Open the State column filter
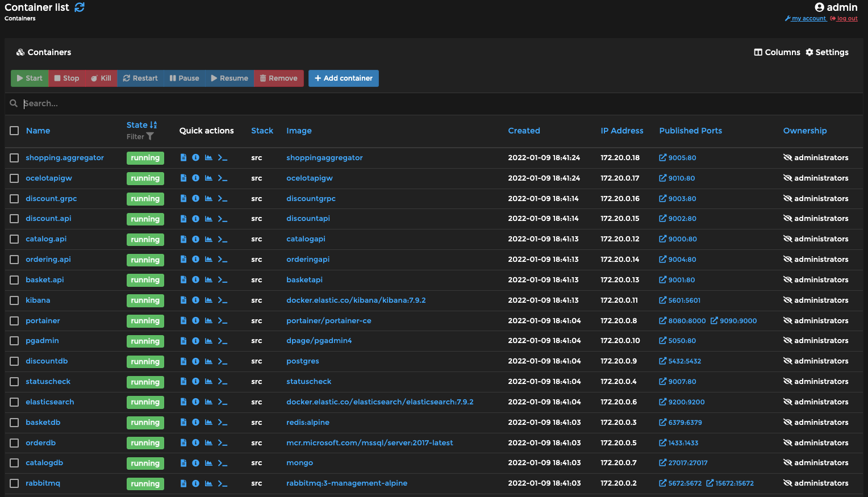The image size is (868, 497). (149, 136)
